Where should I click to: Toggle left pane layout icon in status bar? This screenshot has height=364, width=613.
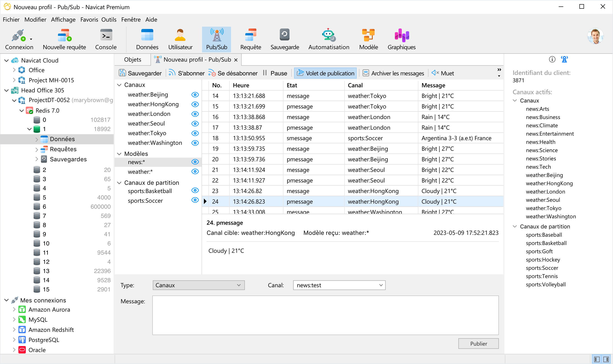coord(597,359)
